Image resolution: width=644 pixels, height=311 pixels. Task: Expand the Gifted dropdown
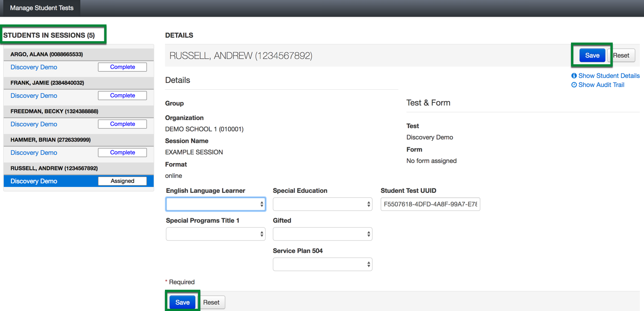(x=322, y=234)
